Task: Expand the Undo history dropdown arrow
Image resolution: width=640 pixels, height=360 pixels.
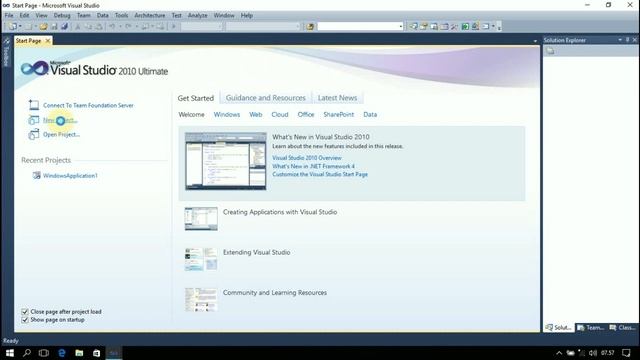Action: (x=120, y=27)
